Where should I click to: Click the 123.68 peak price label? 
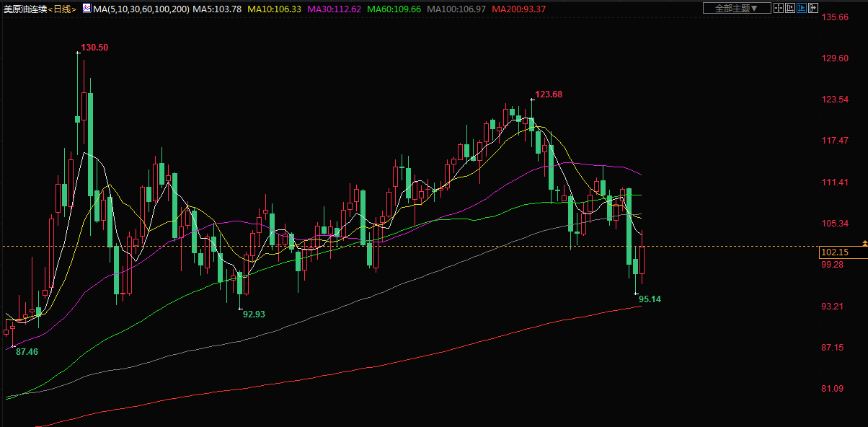pos(549,94)
